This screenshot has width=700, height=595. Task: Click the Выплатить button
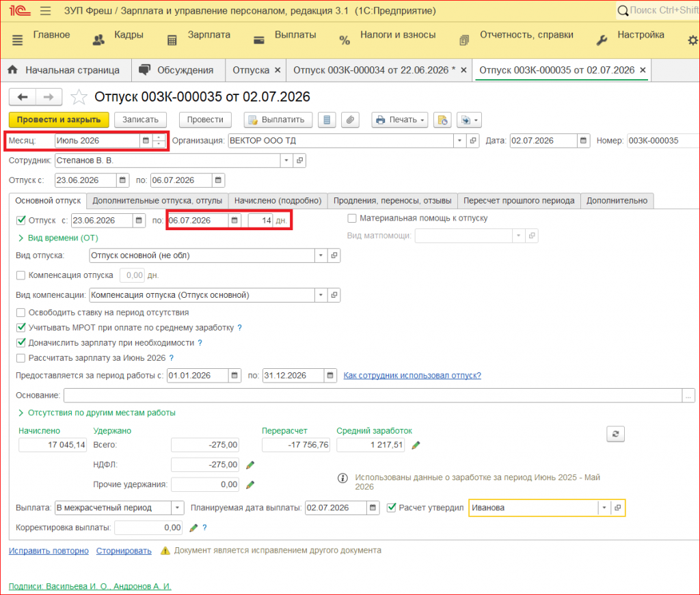(x=278, y=120)
